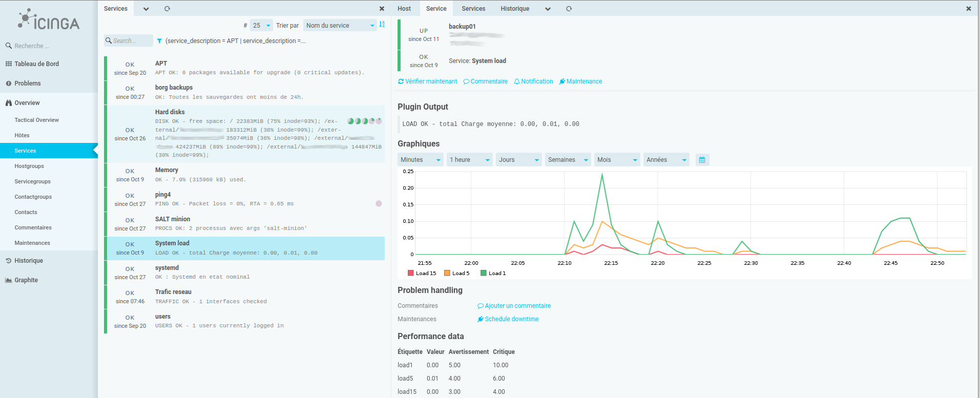
Task: Toggle Load 1 legend swatch
Action: 484,273
